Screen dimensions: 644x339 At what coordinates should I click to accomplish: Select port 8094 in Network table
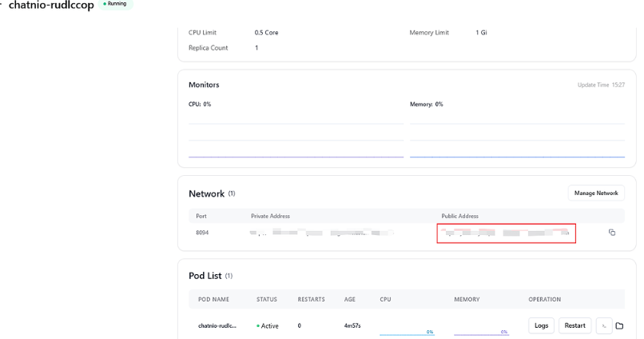pos(202,233)
